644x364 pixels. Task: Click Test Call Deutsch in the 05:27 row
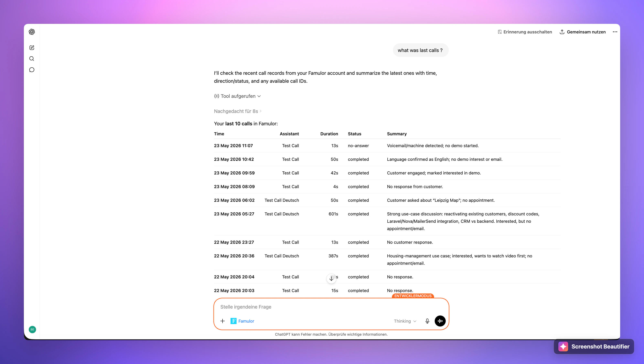coord(282,214)
